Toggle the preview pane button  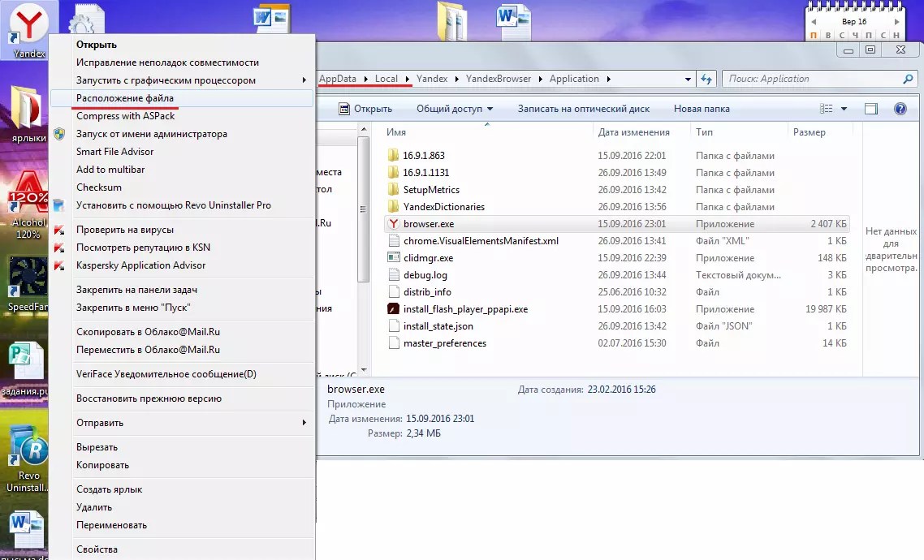click(871, 109)
